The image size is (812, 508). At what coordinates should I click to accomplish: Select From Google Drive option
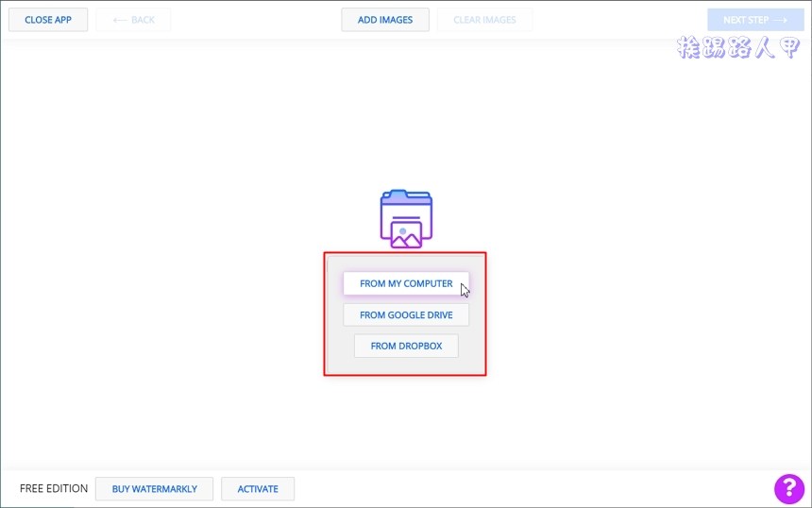[406, 315]
